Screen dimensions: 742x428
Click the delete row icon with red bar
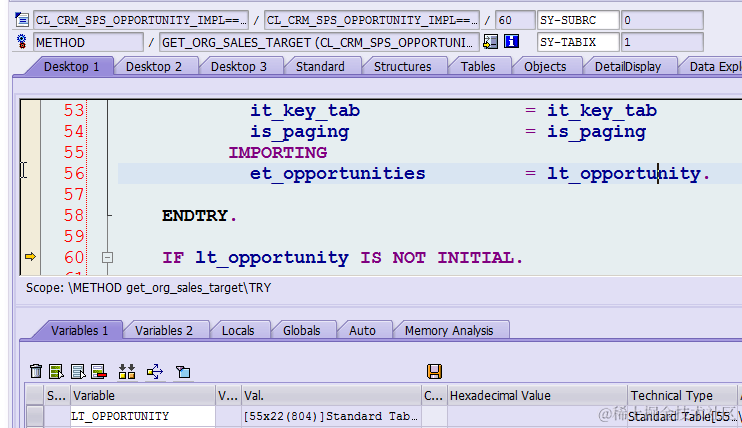pos(99,371)
